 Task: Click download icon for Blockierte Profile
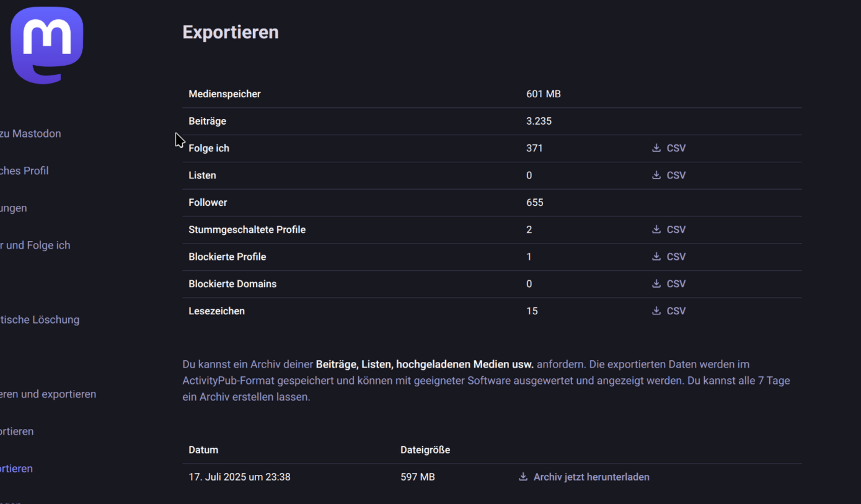click(656, 257)
